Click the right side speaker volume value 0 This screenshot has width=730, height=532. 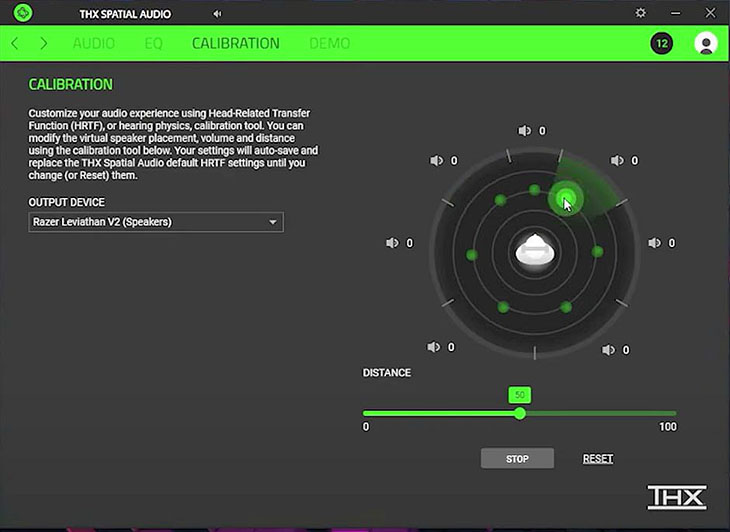point(672,243)
